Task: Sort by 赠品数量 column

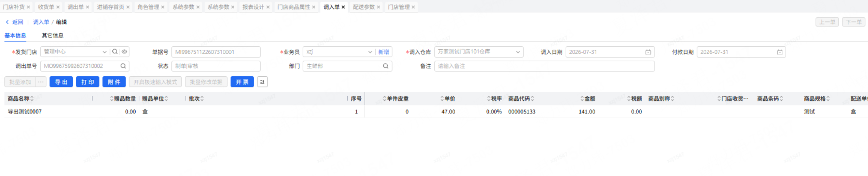Action: point(112,98)
